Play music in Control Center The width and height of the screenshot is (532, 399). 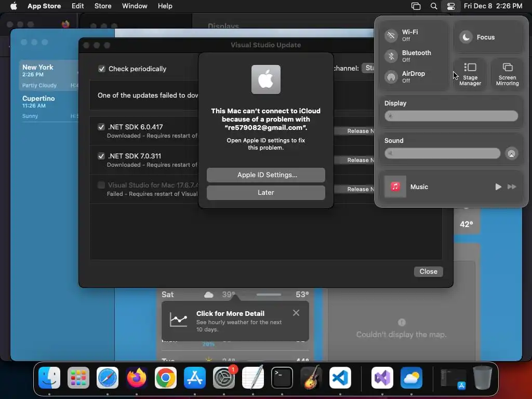(498, 187)
